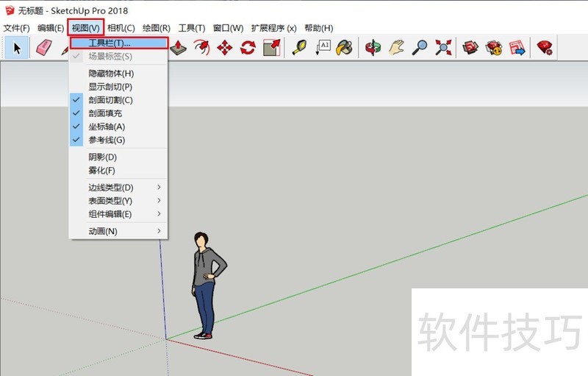Choose the Offset tool
The image size is (588, 376).
click(201, 48)
